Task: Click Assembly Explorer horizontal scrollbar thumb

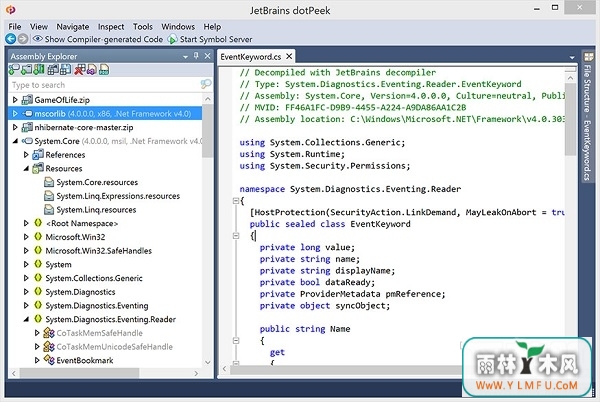Action: tap(79, 373)
